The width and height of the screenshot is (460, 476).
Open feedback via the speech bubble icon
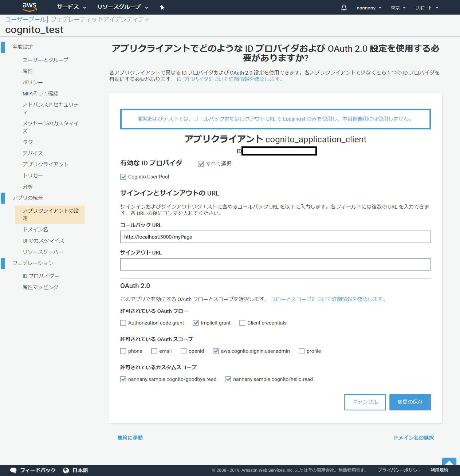[13, 470]
